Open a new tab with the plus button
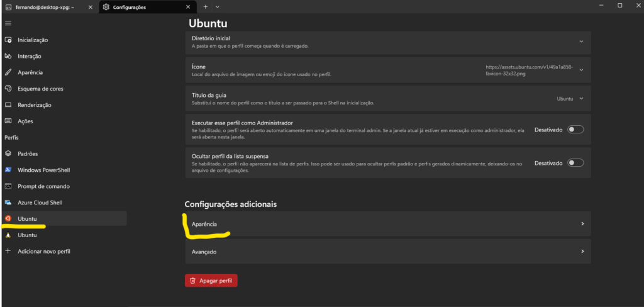Screen dimensions: 644x307 click(206, 7)
